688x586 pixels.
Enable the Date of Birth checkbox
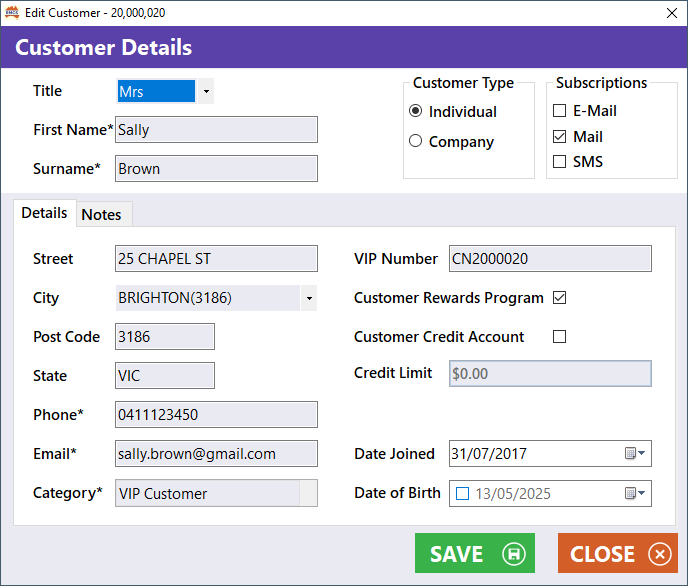coord(462,493)
